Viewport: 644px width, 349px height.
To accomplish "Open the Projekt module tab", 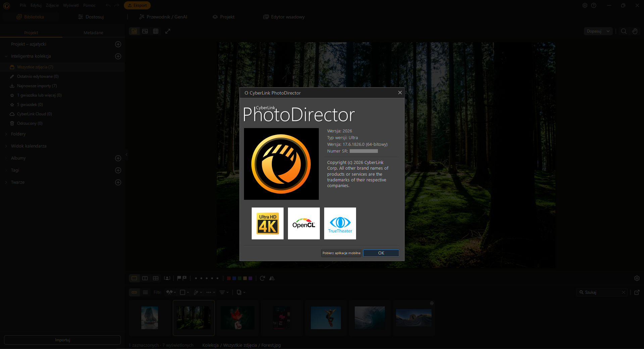I will (224, 17).
